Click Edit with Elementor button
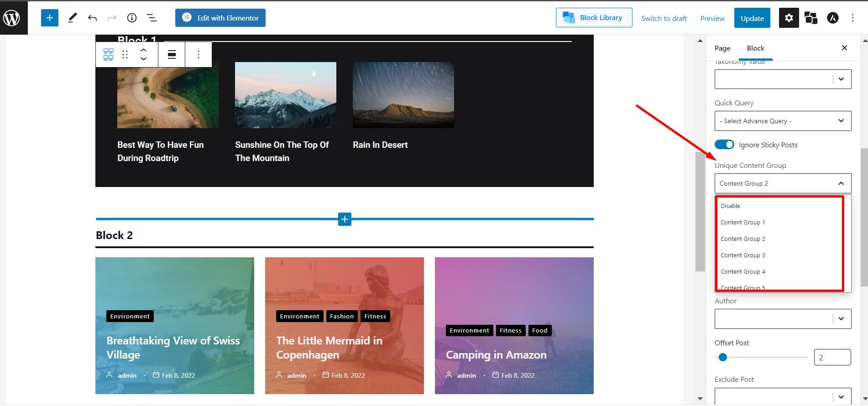Viewport: 868px width, 406px height. click(x=220, y=18)
